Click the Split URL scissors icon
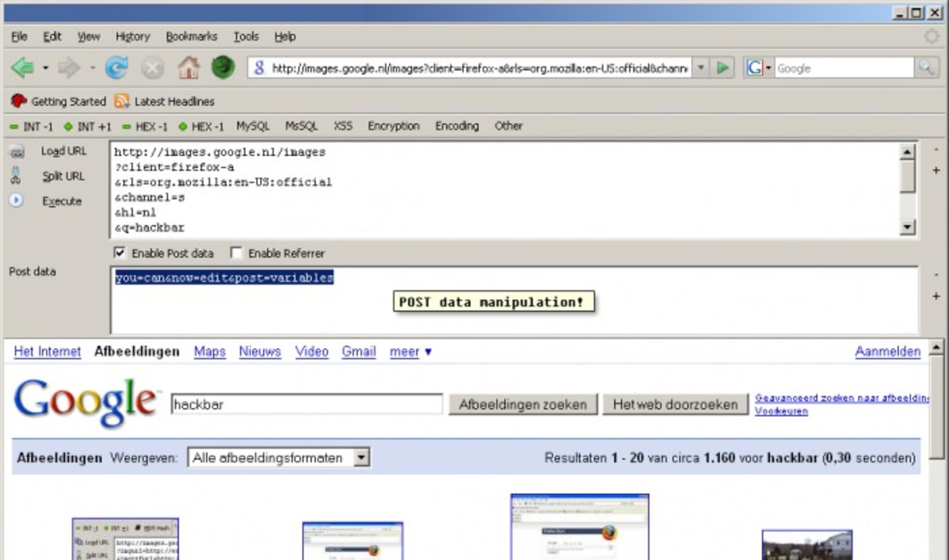949x560 pixels. (x=15, y=175)
